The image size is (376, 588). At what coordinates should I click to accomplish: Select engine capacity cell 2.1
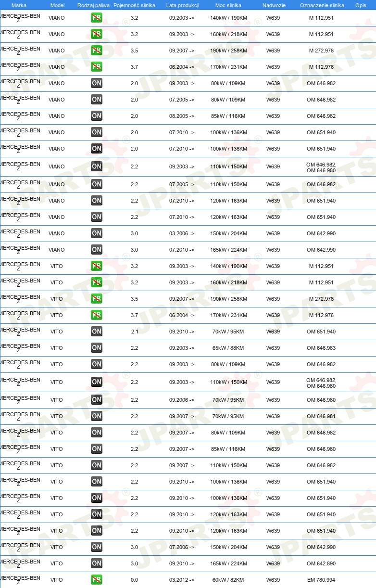tap(135, 332)
